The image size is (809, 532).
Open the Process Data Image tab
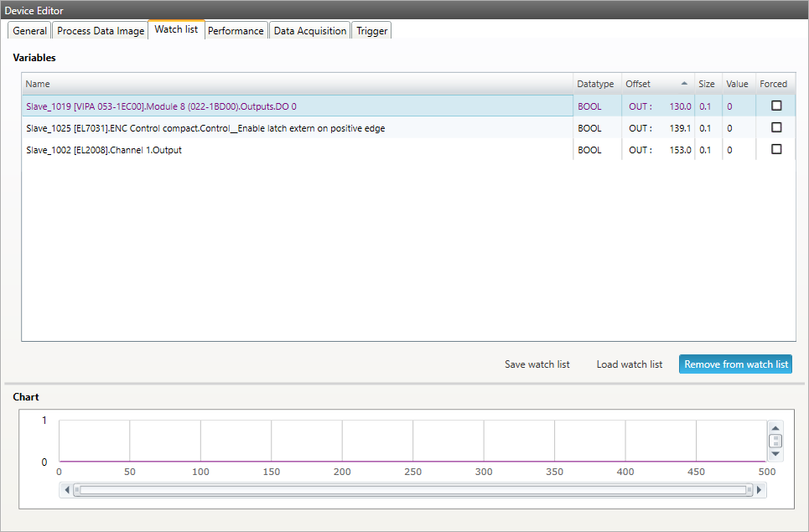(x=100, y=30)
